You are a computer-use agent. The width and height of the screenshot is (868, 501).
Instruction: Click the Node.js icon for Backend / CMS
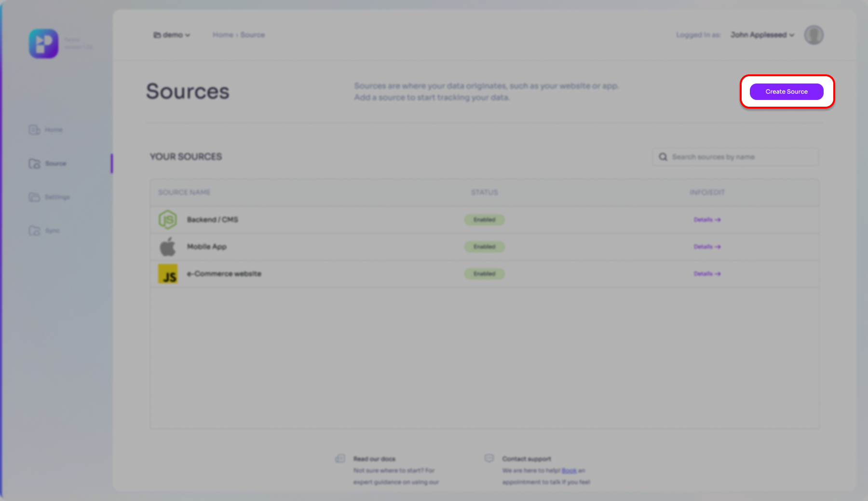(x=168, y=220)
